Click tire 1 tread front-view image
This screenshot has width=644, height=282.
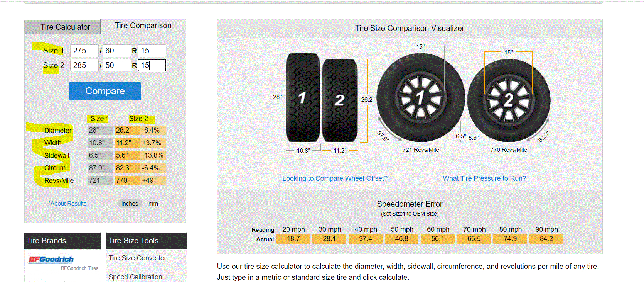coord(303,98)
